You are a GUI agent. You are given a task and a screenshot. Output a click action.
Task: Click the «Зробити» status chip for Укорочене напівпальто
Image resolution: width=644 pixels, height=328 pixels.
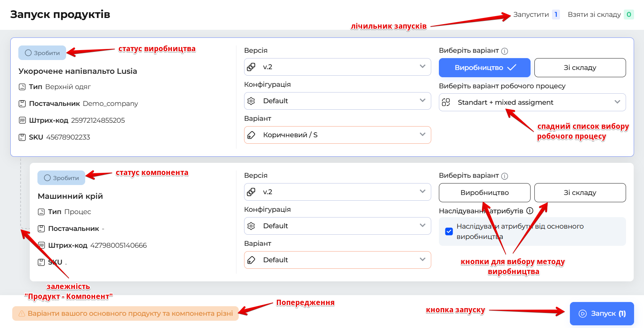coord(42,53)
